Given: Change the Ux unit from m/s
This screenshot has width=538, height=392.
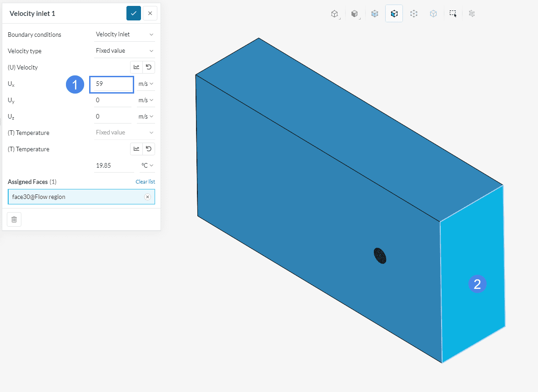Looking at the screenshot, I should tap(146, 84).
